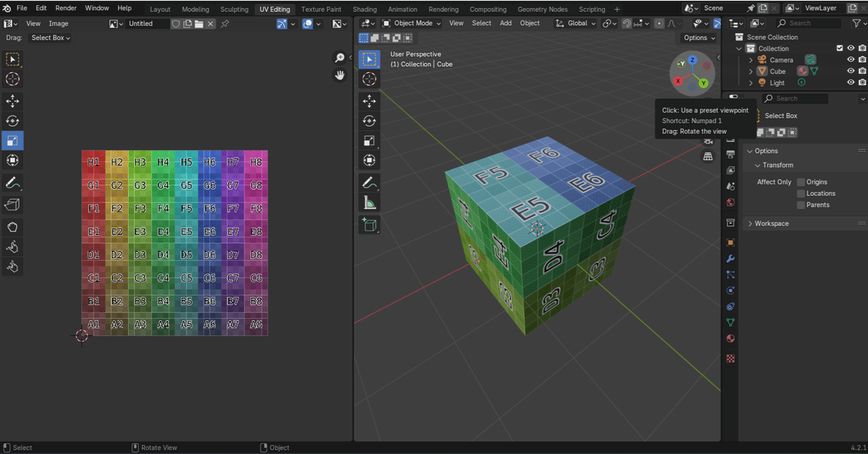Open Material properties tab icon
868x454 pixels.
731,338
